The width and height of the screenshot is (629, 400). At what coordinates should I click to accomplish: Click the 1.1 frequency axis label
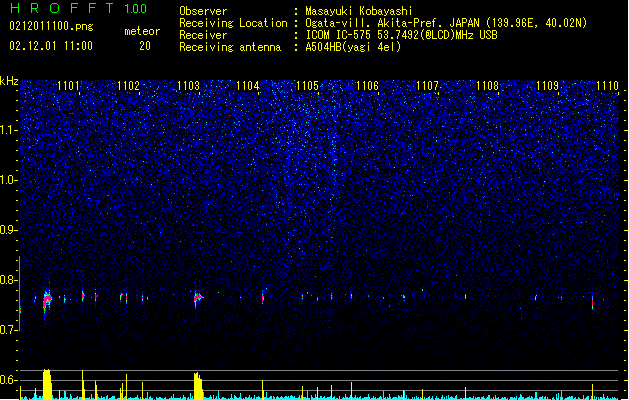9,130
